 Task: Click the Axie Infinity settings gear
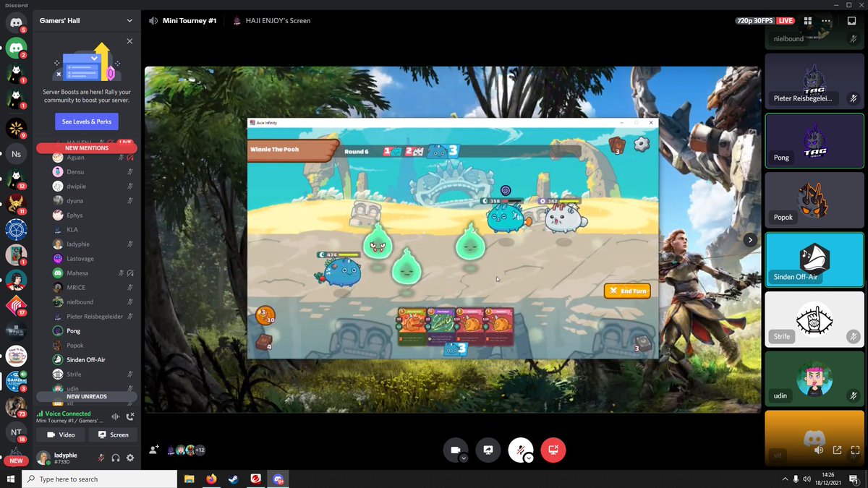pos(641,145)
